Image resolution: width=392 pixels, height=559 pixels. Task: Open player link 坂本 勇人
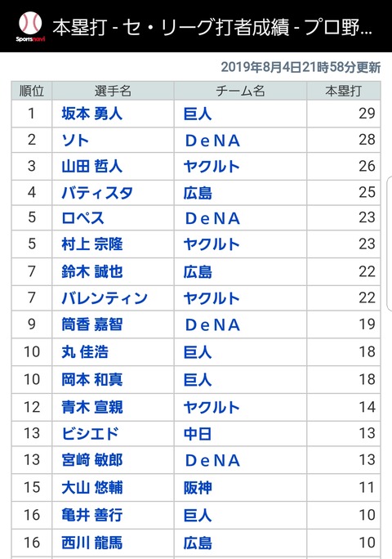(92, 114)
